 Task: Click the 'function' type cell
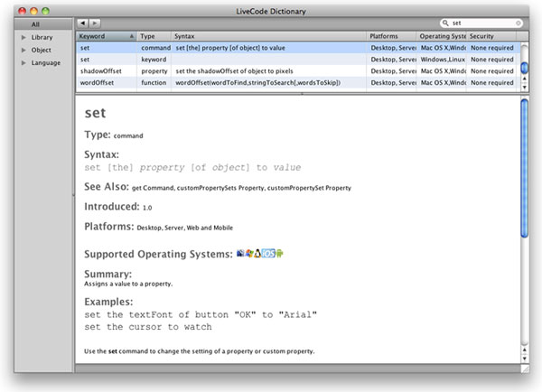(x=154, y=83)
